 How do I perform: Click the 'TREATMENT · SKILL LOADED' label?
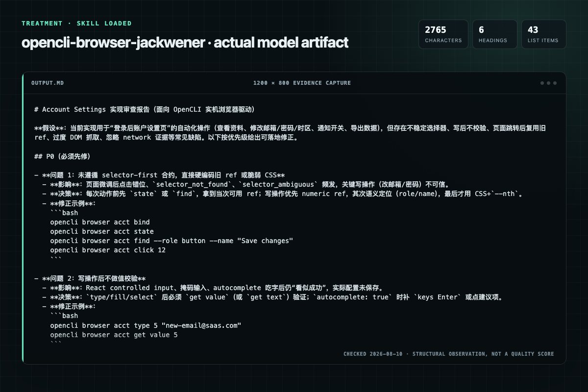76,23
